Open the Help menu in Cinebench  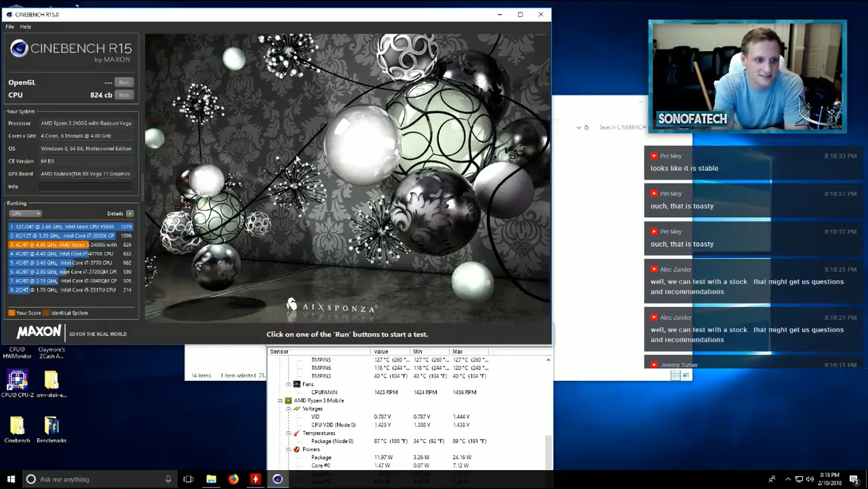tap(25, 27)
